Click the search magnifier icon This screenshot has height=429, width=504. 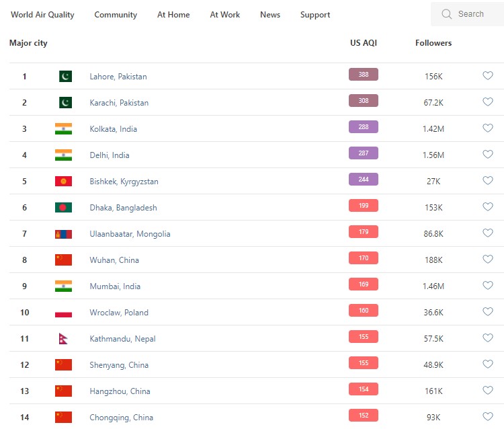(446, 14)
